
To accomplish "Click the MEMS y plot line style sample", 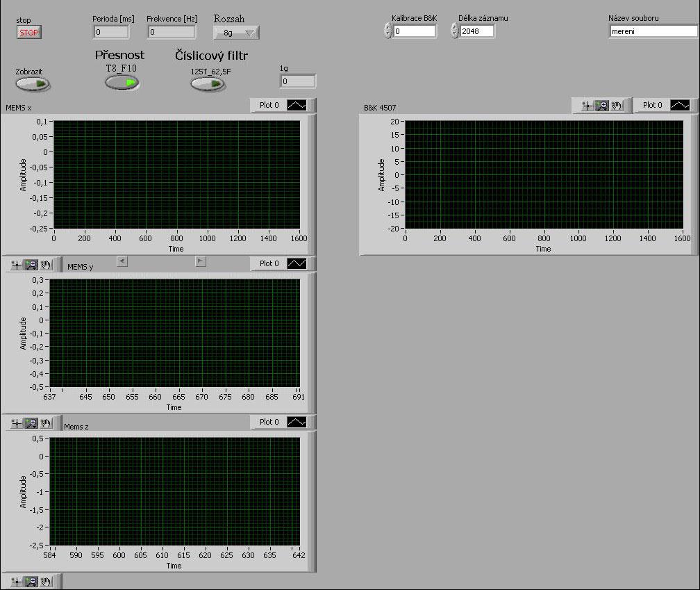I will (297, 263).
